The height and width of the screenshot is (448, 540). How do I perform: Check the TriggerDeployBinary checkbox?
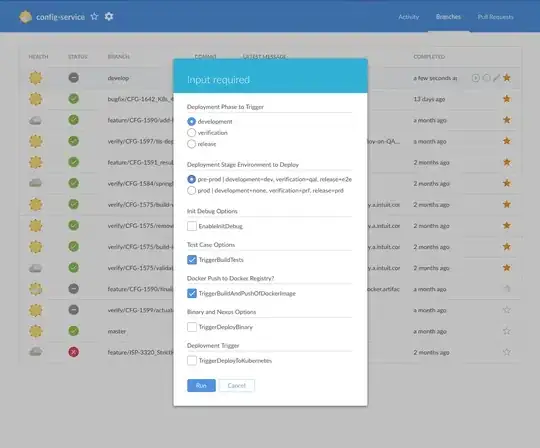click(x=192, y=327)
